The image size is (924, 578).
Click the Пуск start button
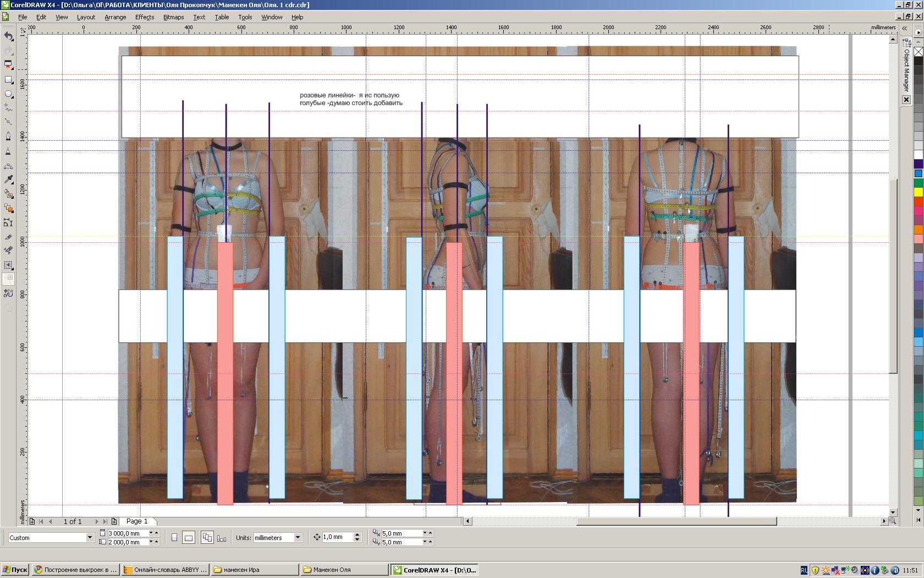click(x=15, y=570)
